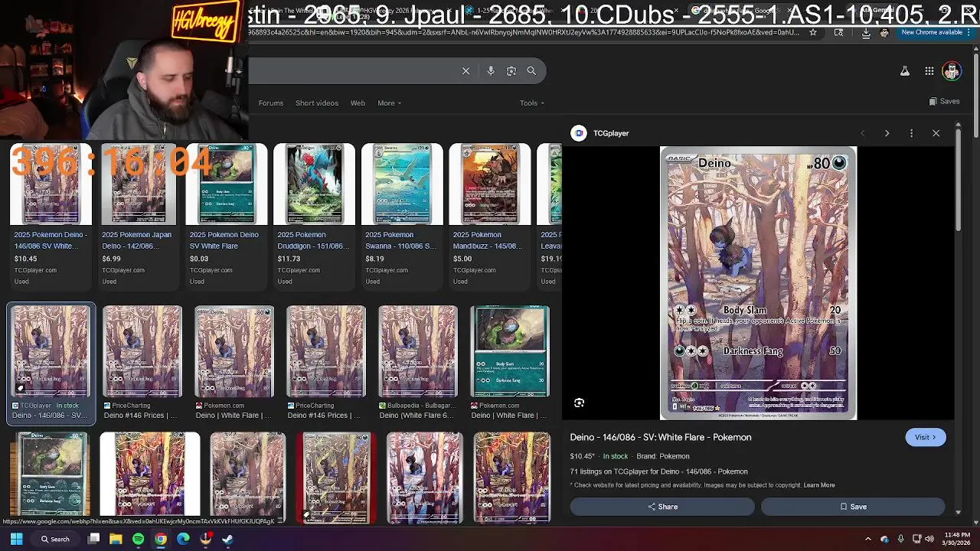Open the $0.03 Deino SV White Flare product
980x551 pixels.
226,215
